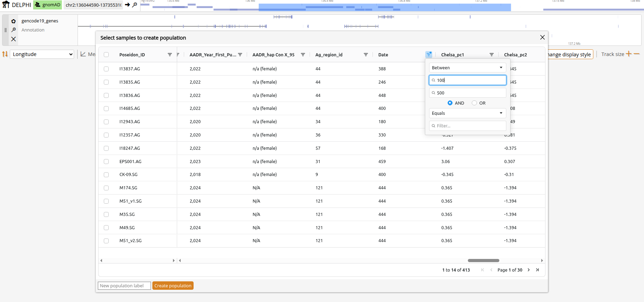
Task: Click the search icon beside the region box
Action: (135, 5)
